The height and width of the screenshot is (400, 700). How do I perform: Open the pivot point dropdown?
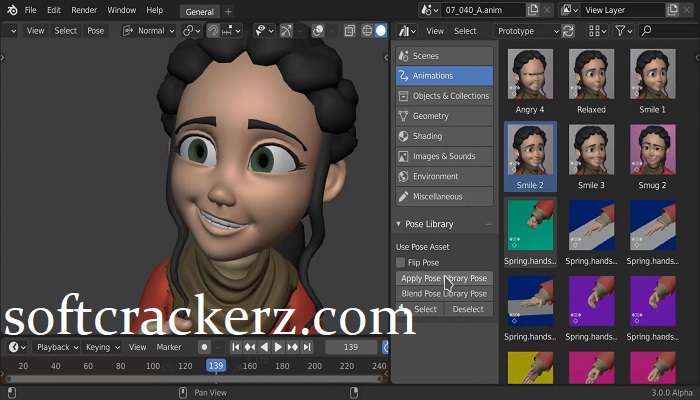(192, 31)
